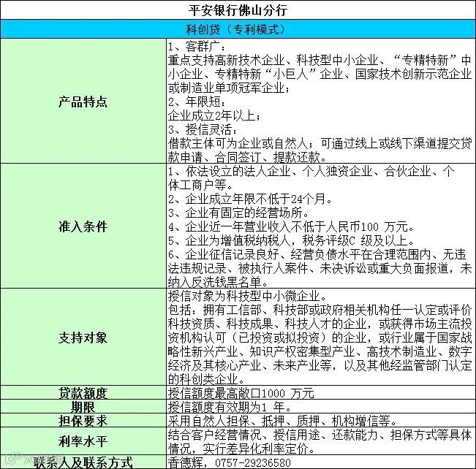Click the 期限 label cell

pos(83,407)
